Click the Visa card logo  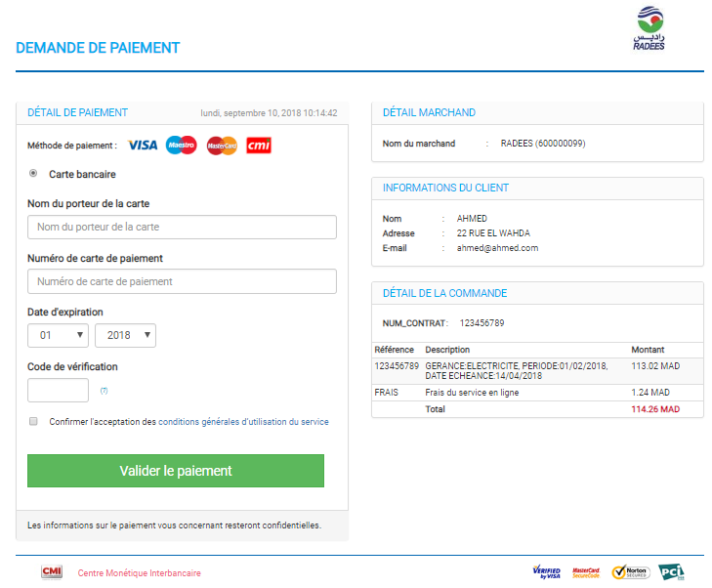tap(143, 146)
